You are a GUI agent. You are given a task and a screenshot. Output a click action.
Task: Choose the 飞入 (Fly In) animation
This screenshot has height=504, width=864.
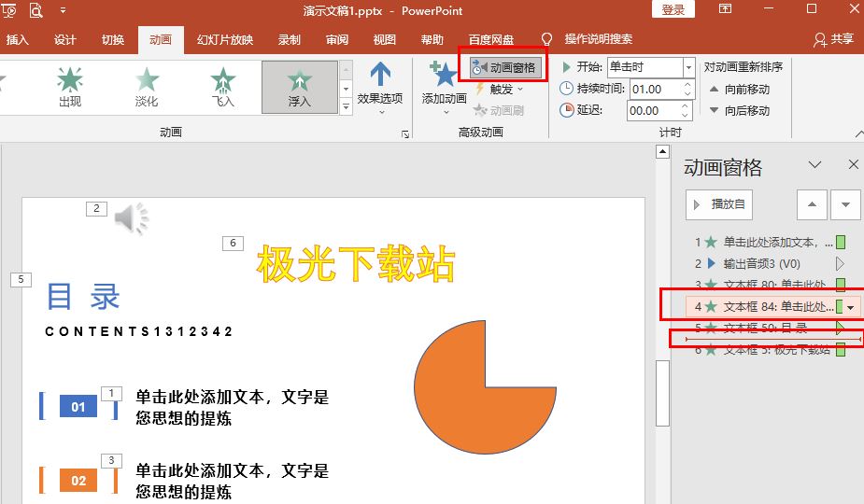point(222,86)
